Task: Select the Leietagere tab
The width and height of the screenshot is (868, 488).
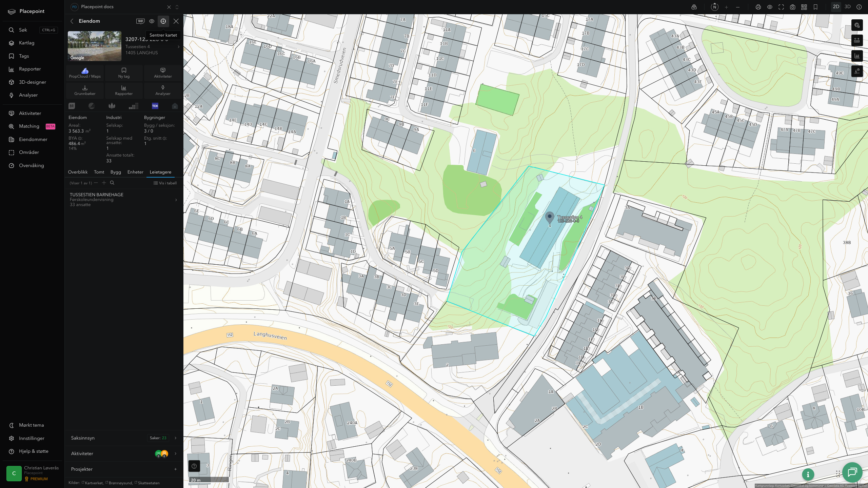Action: (160, 172)
